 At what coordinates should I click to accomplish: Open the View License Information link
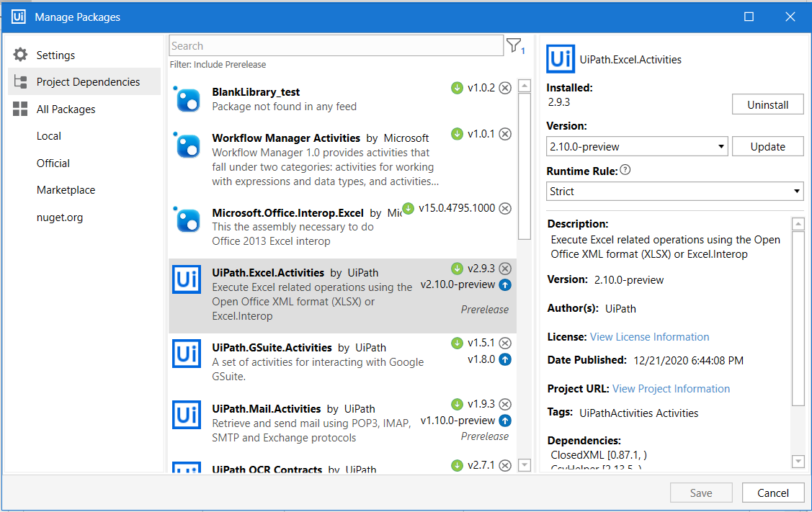click(649, 337)
